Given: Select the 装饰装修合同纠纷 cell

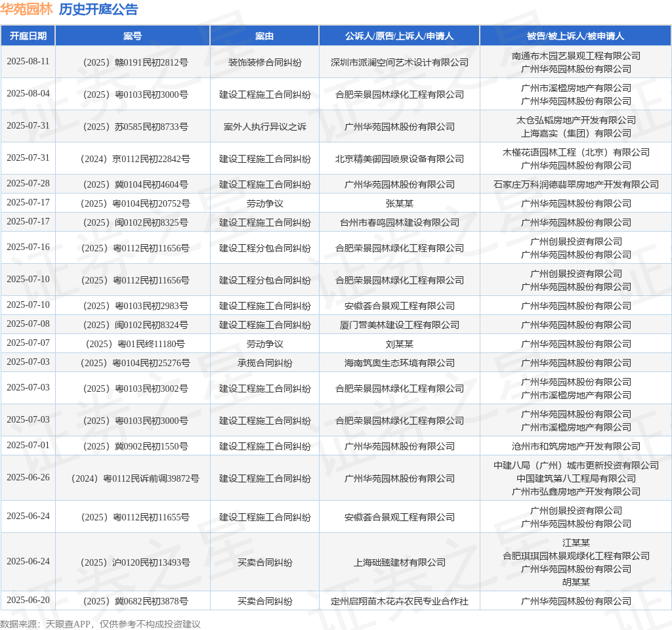Looking at the screenshot, I should coord(265,62).
